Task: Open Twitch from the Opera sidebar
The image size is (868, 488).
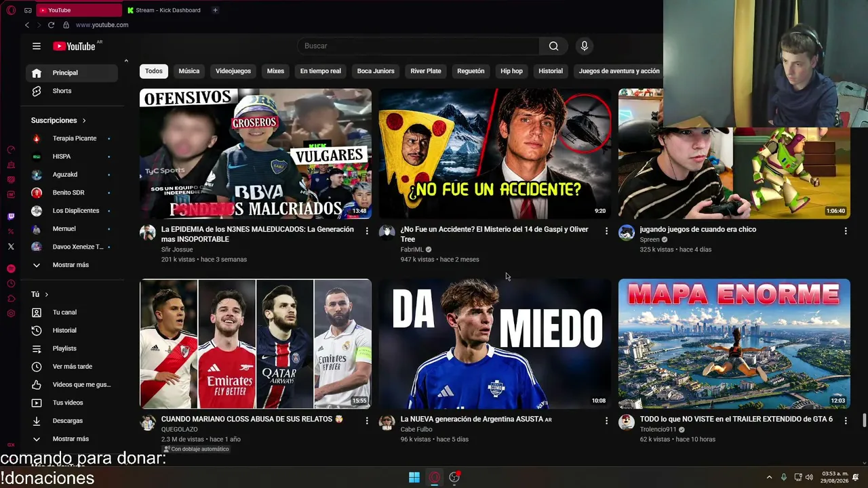Action: [x=11, y=217]
